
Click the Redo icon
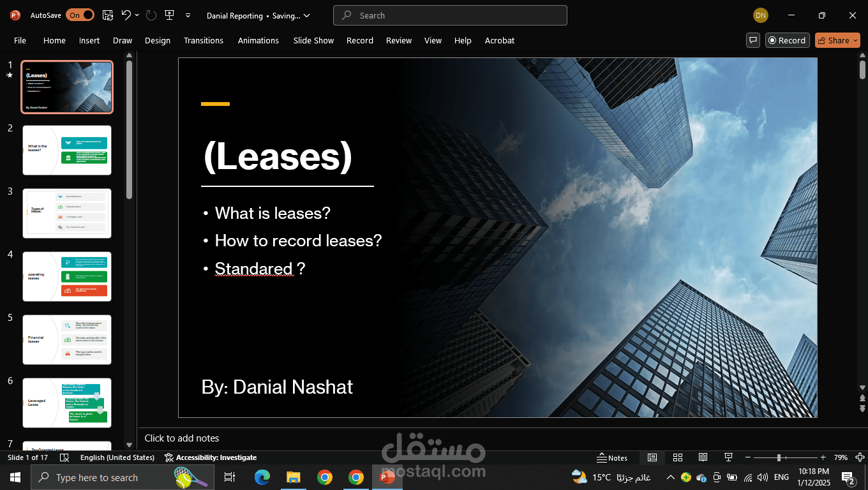pyautogui.click(x=151, y=15)
